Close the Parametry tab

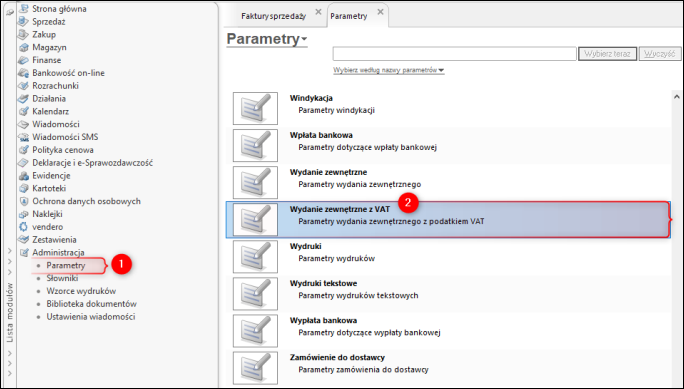pyautogui.click(x=380, y=12)
